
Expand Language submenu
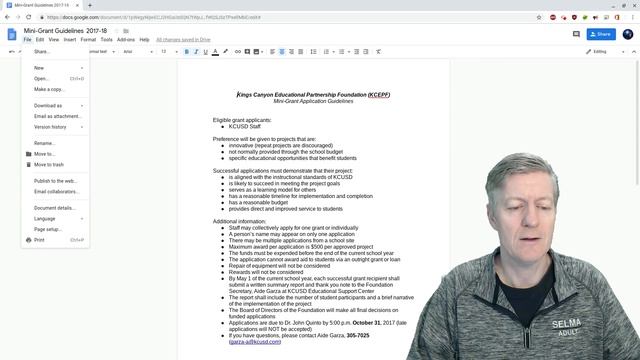[56, 219]
